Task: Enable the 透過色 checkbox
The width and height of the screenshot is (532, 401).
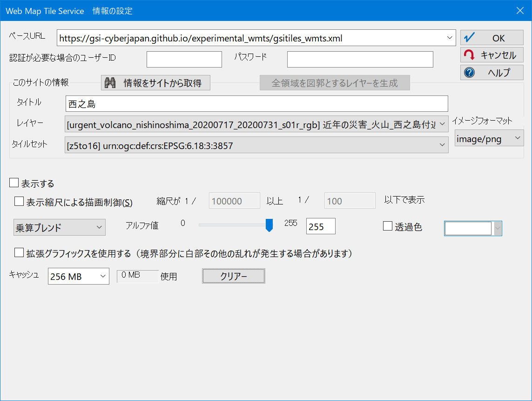Action: pos(387,226)
